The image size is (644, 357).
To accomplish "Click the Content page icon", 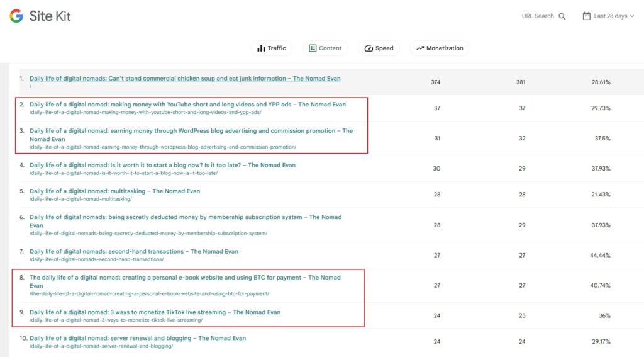I will (312, 48).
